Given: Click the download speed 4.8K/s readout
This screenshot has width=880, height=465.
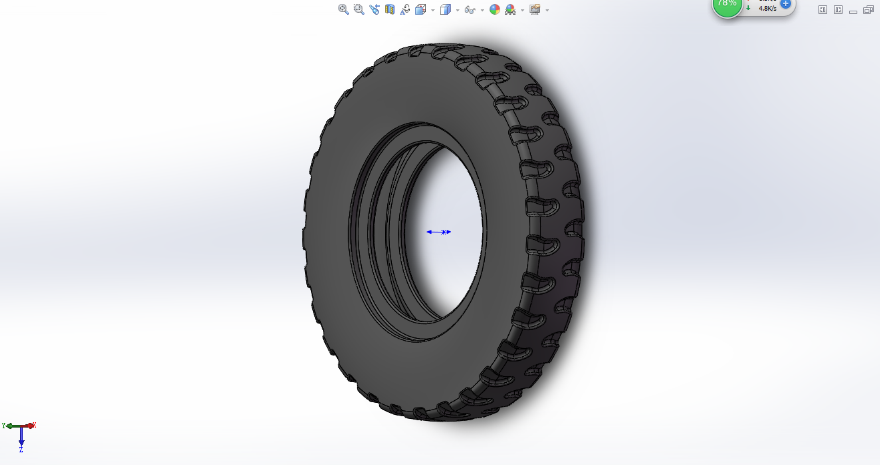Looking at the screenshot, I should (x=767, y=8).
